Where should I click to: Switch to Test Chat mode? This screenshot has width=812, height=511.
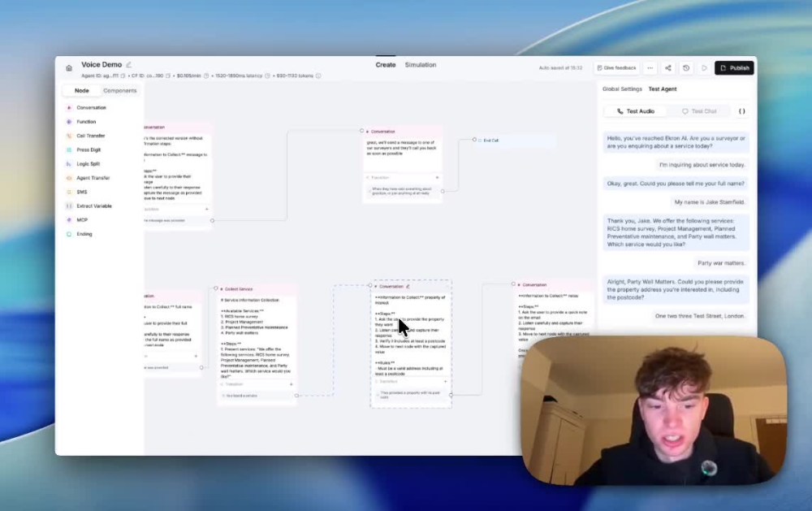(x=699, y=111)
